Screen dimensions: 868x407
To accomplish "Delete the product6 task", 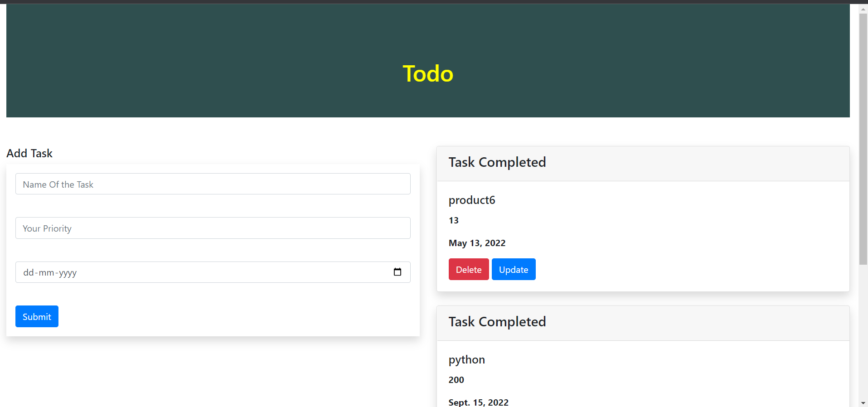I will (x=468, y=269).
